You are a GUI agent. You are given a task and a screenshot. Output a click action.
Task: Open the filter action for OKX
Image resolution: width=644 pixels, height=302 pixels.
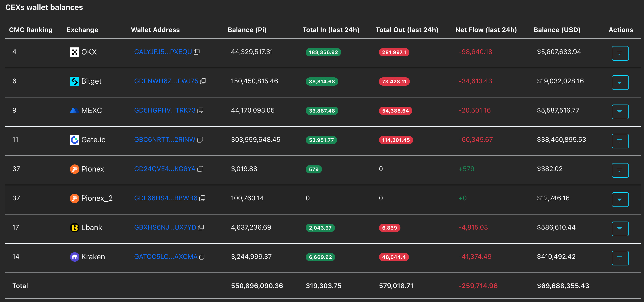(x=620, y=53)
